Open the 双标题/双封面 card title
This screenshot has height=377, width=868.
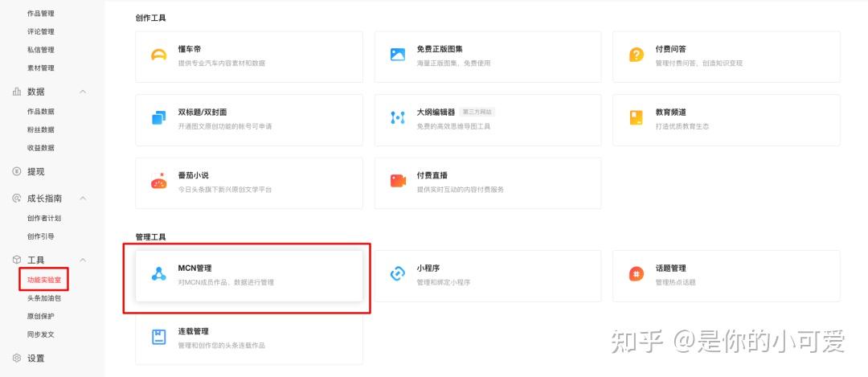202,113
